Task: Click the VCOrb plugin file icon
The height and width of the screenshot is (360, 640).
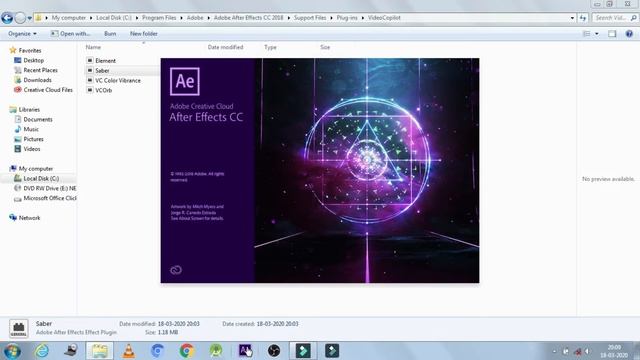Action: [x=90, y=90]
